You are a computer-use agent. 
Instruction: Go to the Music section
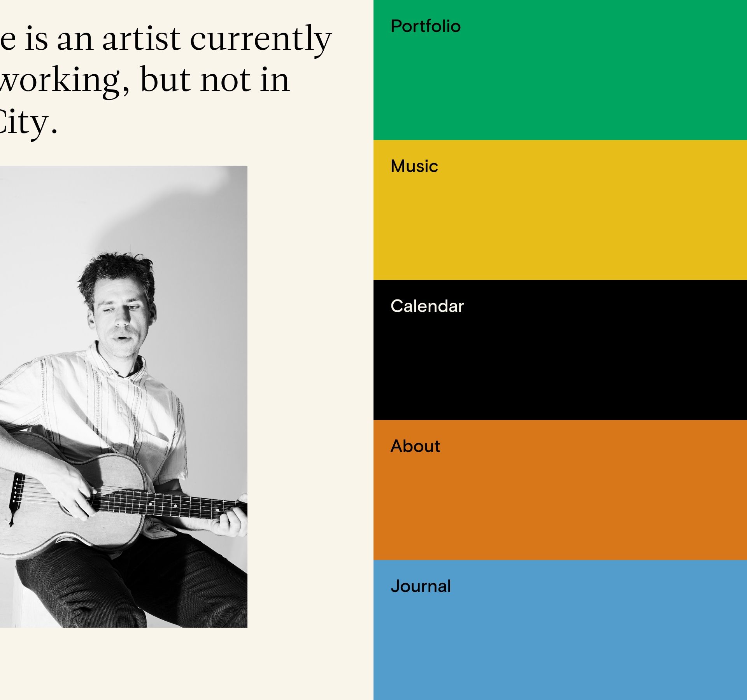(414, 166)
